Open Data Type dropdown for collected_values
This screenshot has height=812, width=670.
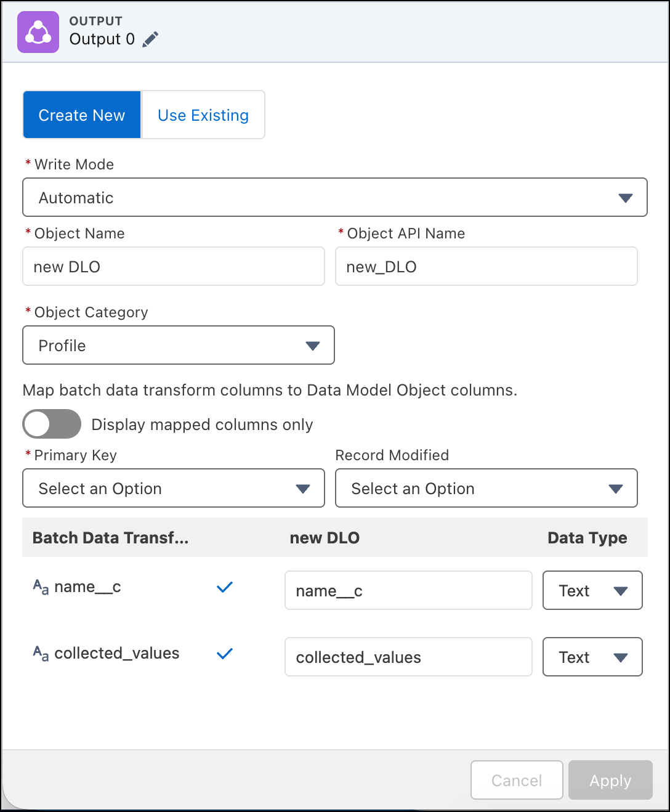pos(592,657)
